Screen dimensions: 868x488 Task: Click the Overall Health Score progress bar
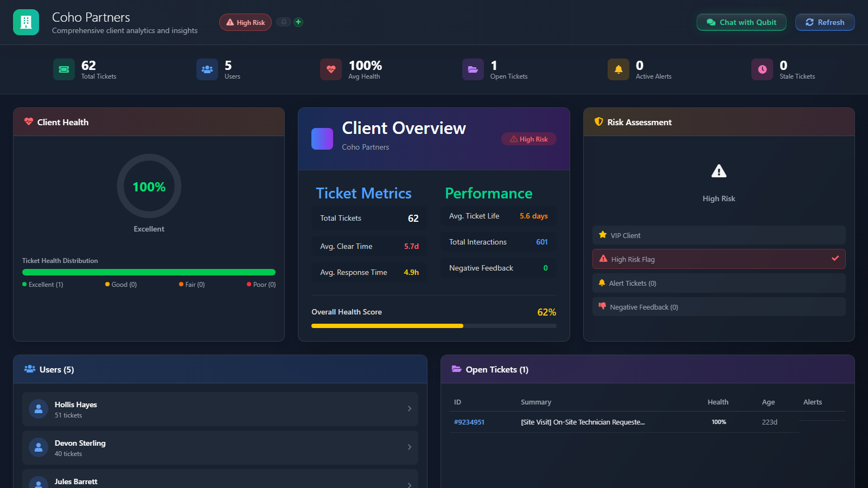(x=434, y=326)
